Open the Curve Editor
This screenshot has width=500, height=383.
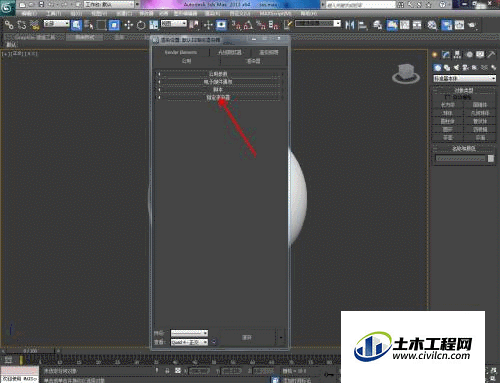click(405, 25)
